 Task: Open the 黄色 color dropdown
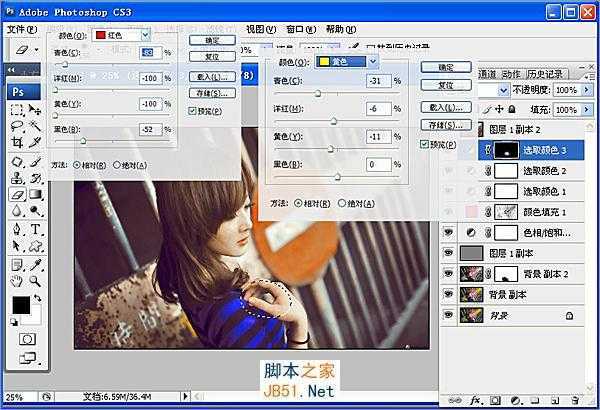point(373,61)
